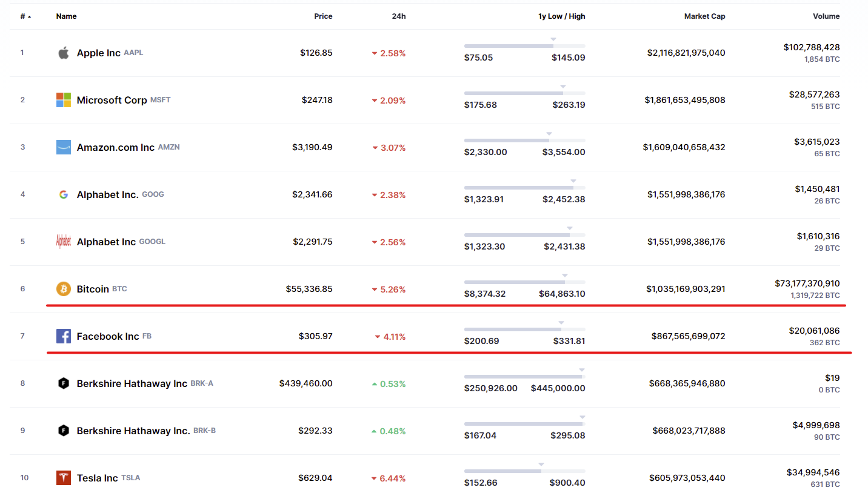The width and height of the screenshot is (868, 496).
Task: Click the Alphabet GOOGL red logo icon
Action: (x=64, y=242)
